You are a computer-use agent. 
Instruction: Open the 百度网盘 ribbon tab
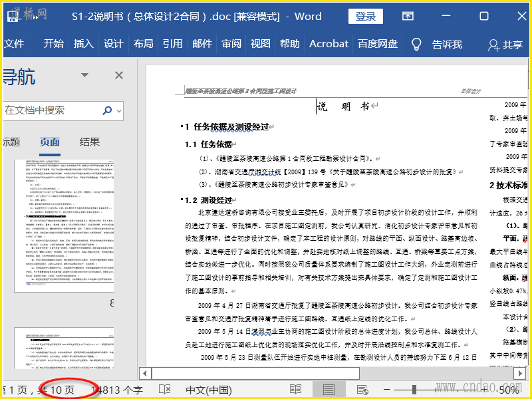tap(378, 44)
